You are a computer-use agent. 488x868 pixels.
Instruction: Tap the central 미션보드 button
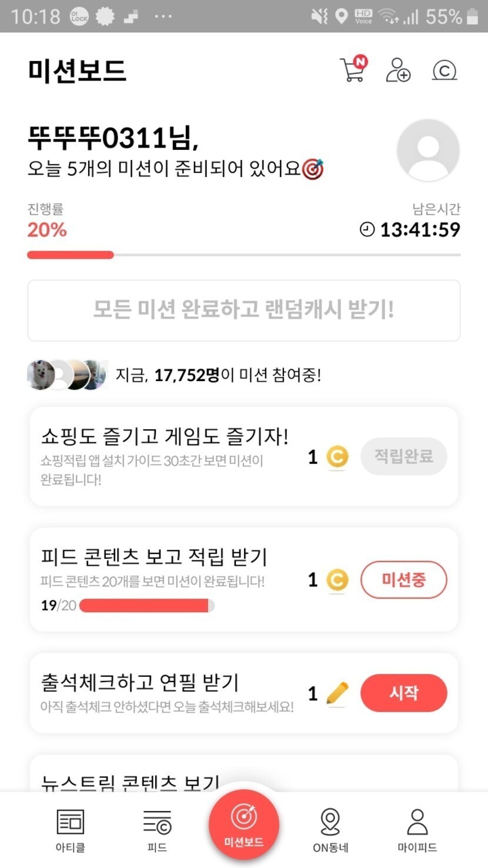click(243, 824)
